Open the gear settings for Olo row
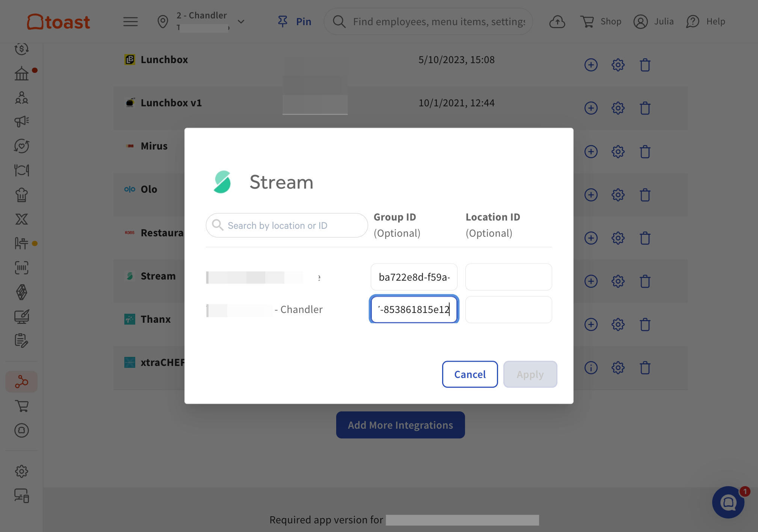 point(618,195)
